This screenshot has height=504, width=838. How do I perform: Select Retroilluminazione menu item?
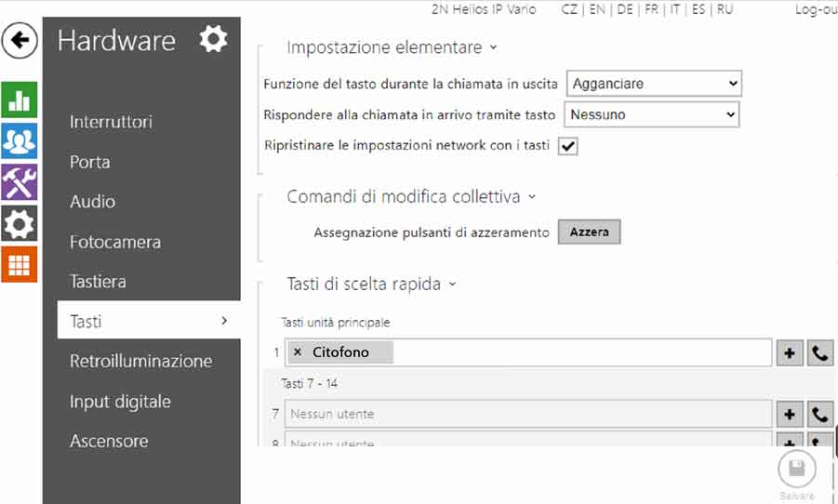[x=141, y=362]
